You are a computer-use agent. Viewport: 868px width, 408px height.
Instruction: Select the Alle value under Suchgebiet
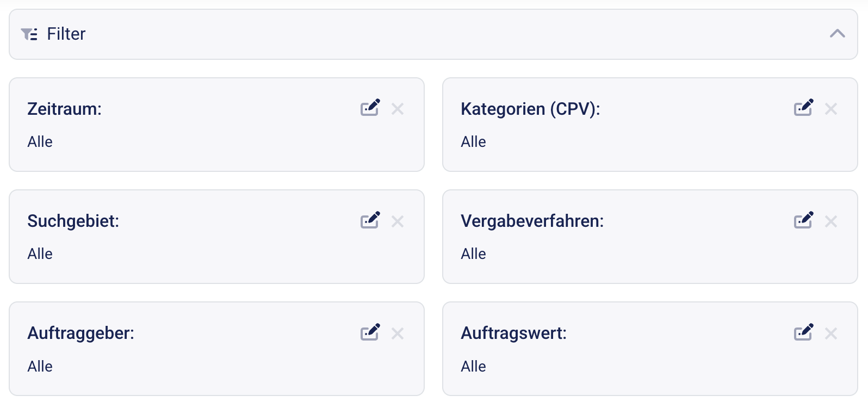40,254
